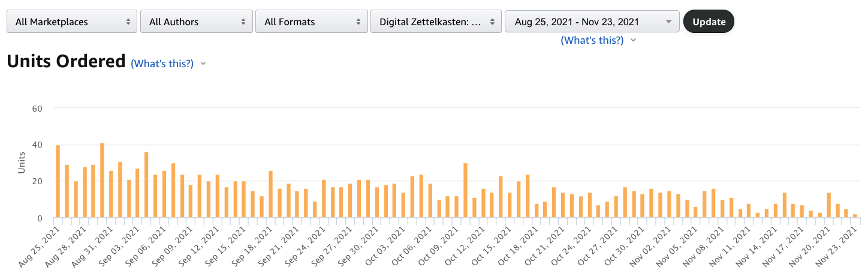Click "What's this?" link next to Units Ordered
The height and width of the screenshot is (276, 868).
pos(162,64)
